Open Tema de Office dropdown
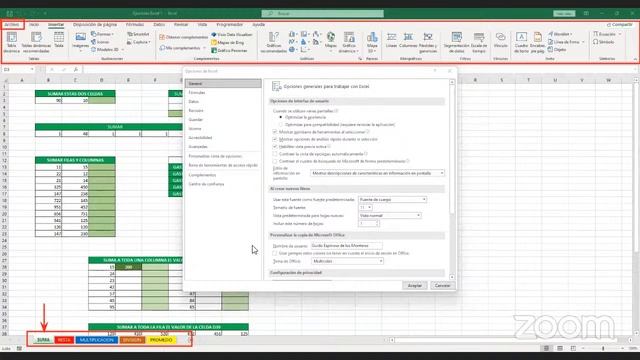Viewport: 640px width, 360px height. [x=347, y=261]
